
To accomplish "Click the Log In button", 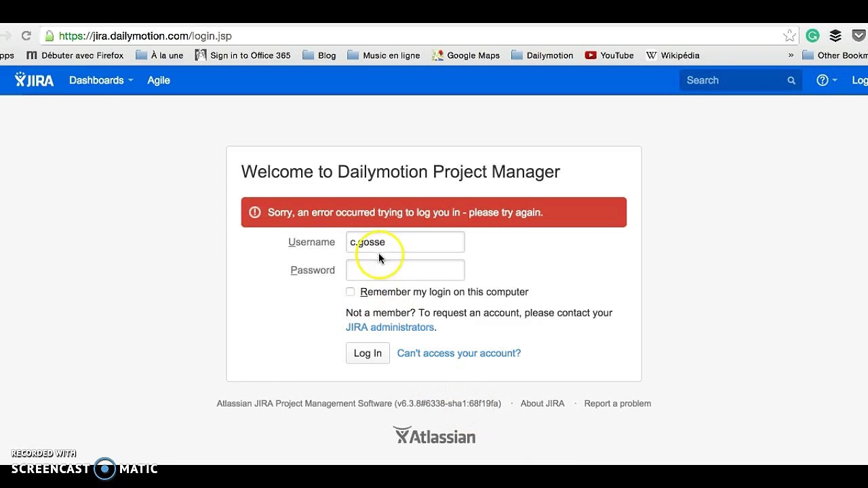I will [368, 353].
